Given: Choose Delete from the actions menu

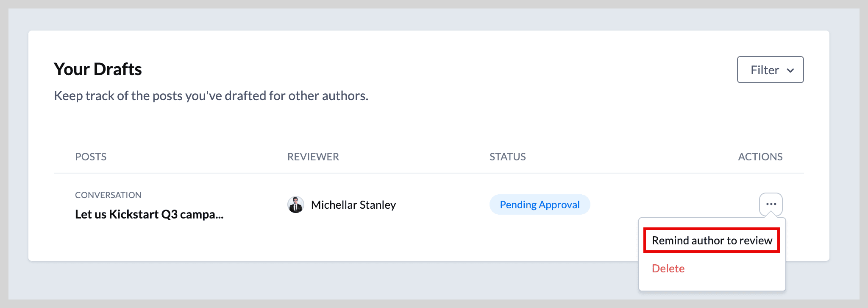Looking at the screenshot, I should [x=668, y=269].
